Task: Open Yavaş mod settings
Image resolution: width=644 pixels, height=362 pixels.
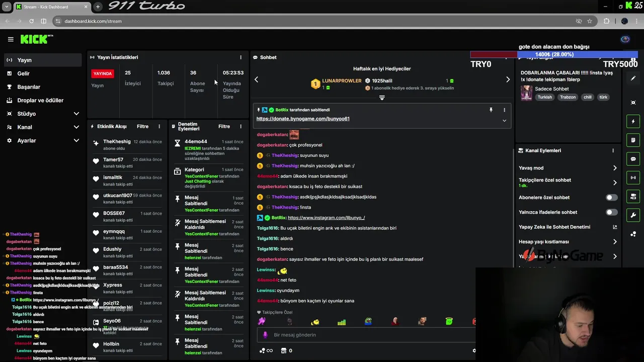Action: point(568,168)
